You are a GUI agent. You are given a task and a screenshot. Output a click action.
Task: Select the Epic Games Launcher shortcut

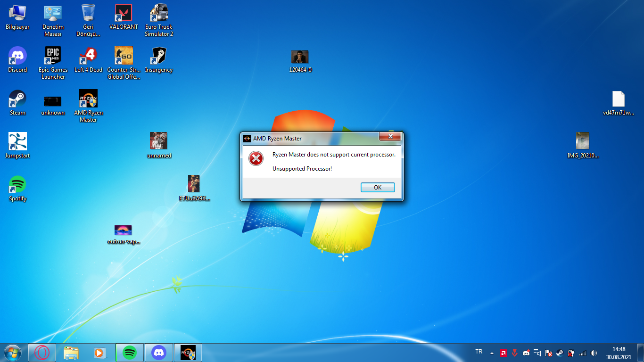53,63
